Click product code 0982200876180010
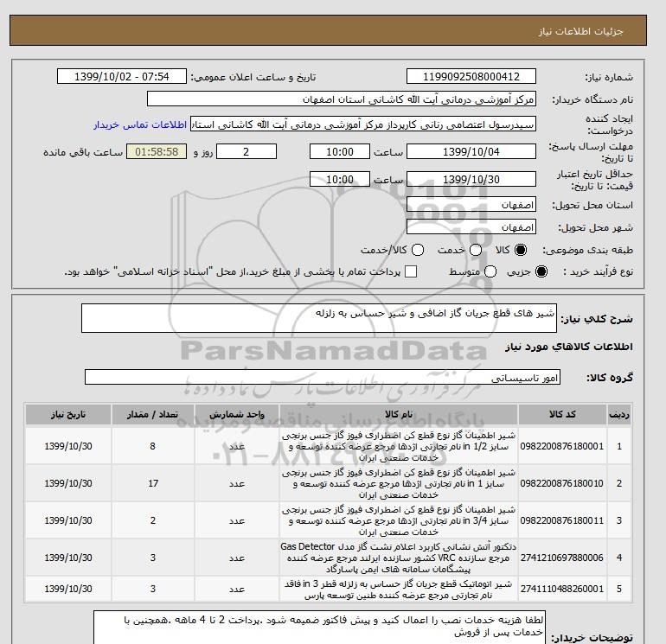666x644 pixels. pos(562,483)
